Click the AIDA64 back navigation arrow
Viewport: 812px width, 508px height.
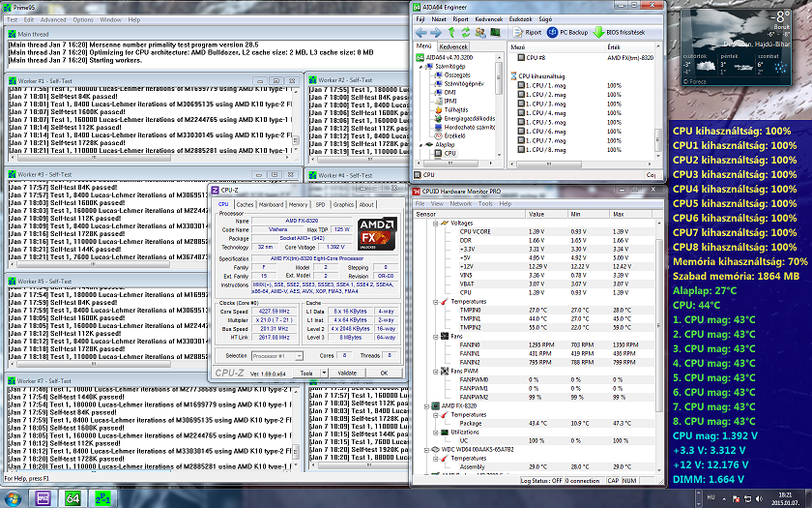click(420, 32)
